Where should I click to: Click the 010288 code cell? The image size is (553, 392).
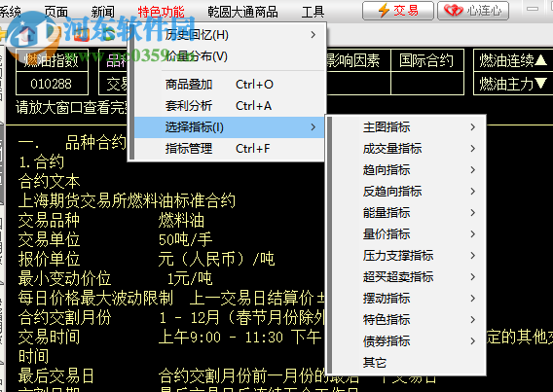pyautogui.click(x=52, y=84)
